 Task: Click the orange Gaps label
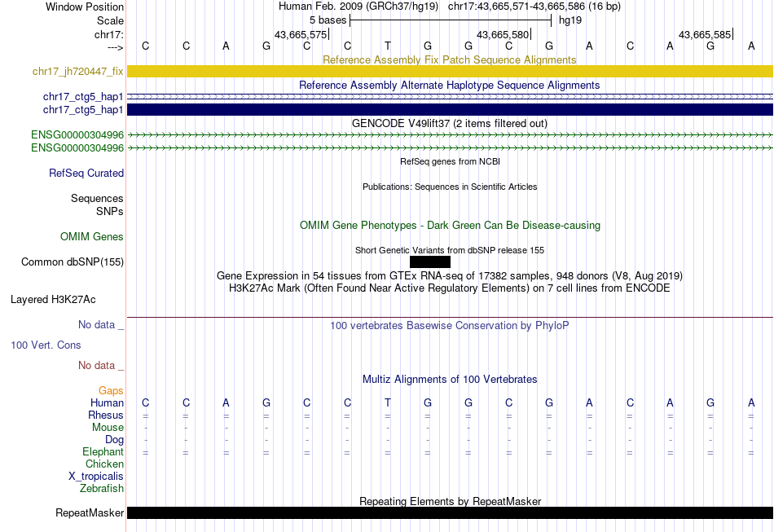(111, 391)
